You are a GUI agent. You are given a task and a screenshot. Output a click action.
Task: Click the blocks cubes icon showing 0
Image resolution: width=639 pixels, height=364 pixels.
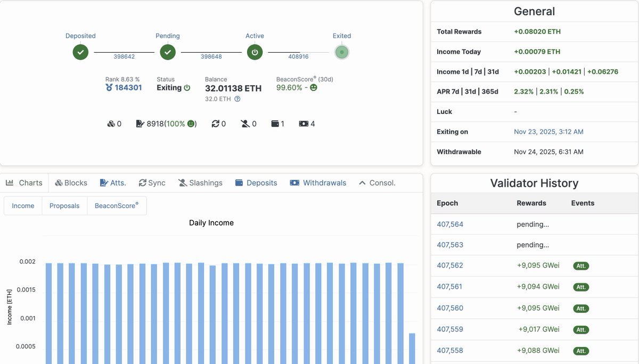tap(111, 123)
